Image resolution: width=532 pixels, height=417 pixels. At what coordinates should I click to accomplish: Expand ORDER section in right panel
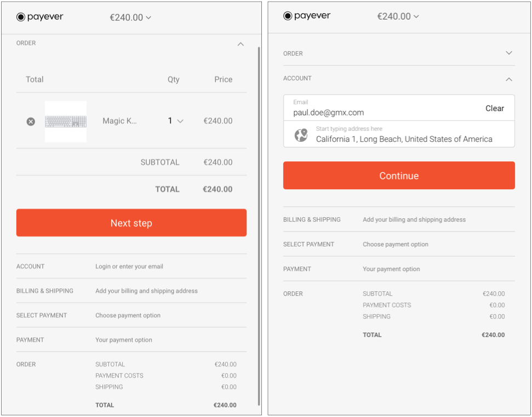click(x=509, y=53)
